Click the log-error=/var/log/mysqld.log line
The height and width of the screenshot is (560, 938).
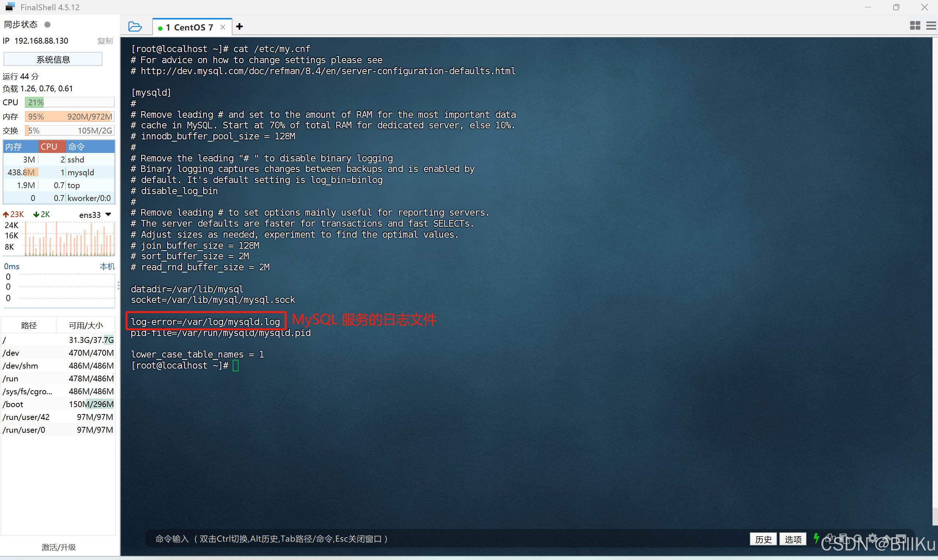click(206, 322)
